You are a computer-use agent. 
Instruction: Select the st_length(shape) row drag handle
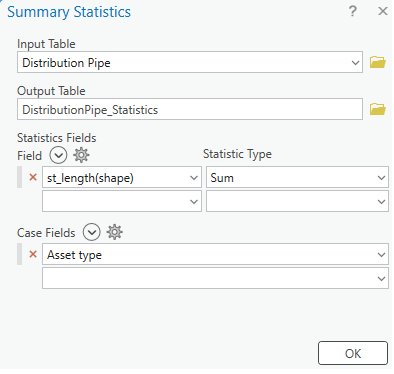[x=20, y=177]
